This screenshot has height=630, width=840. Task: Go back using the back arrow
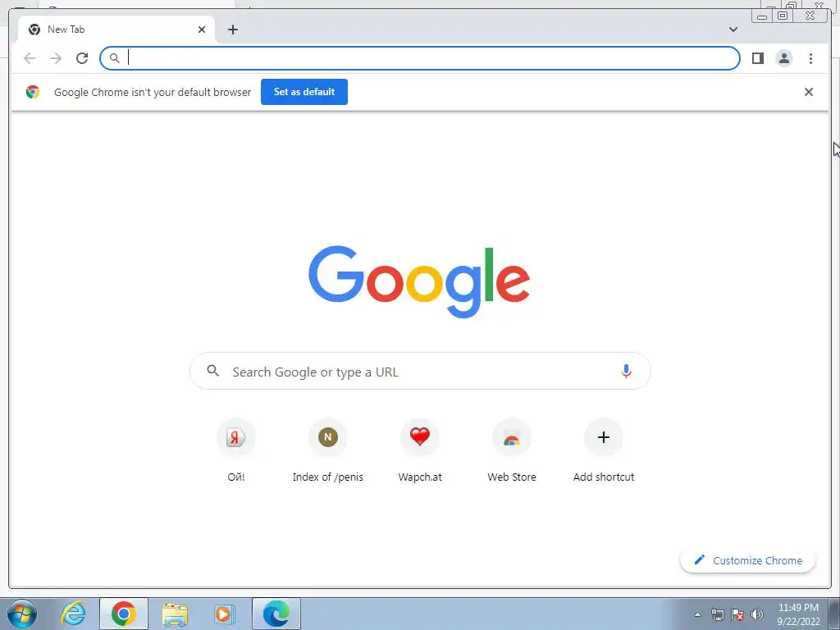click(30, 58)
